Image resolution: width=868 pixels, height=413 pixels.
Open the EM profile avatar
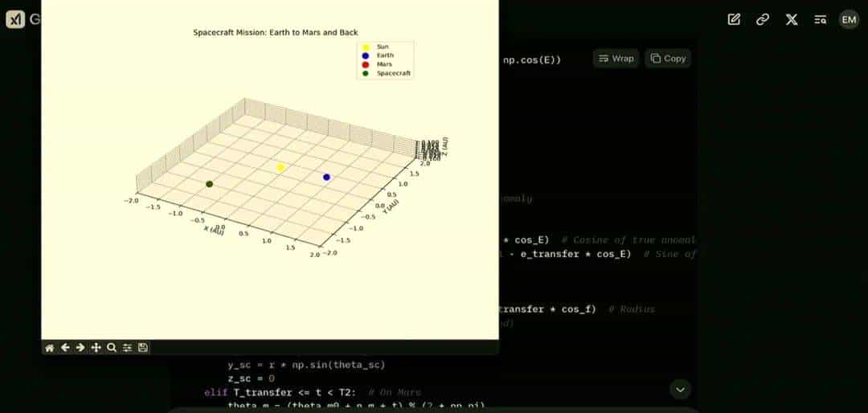(x=849, y=19)
